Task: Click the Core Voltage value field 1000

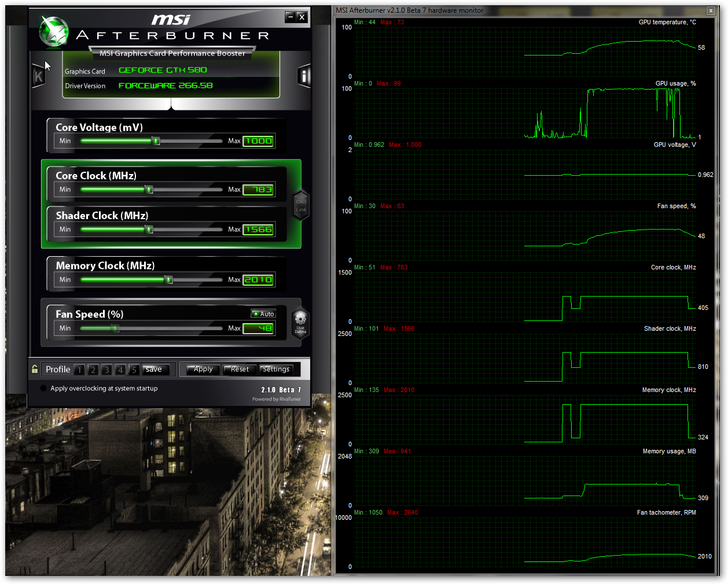Action: click(x=258, y=141)
